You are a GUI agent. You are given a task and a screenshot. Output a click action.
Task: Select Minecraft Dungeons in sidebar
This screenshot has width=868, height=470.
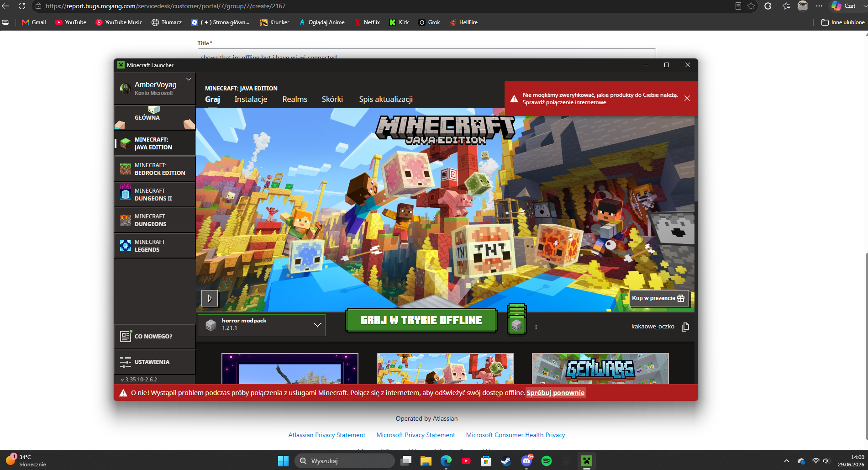coord(155,220)
